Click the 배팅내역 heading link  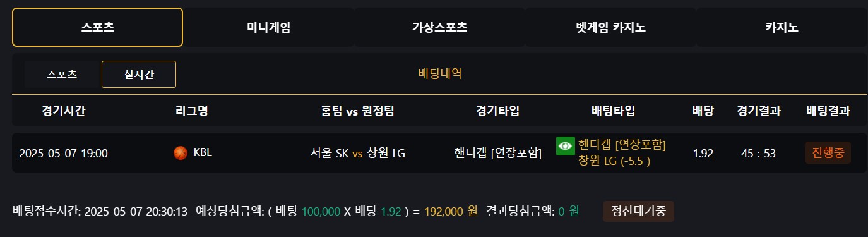coord(440,73)
